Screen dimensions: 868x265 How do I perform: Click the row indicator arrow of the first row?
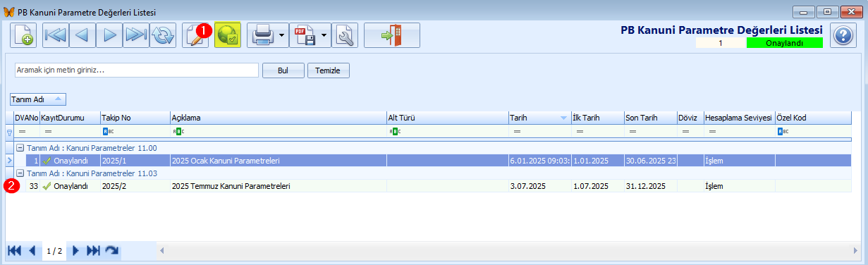tap(9, 161)
